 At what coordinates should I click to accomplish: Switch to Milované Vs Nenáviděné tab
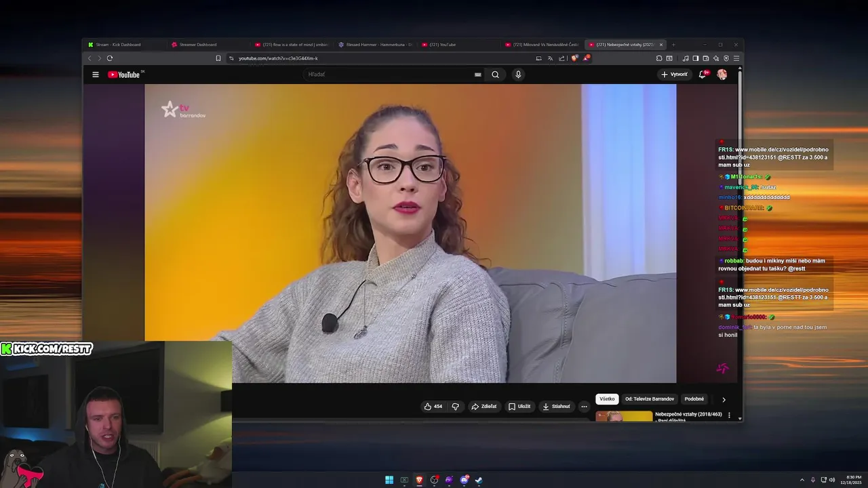[542, 45]
